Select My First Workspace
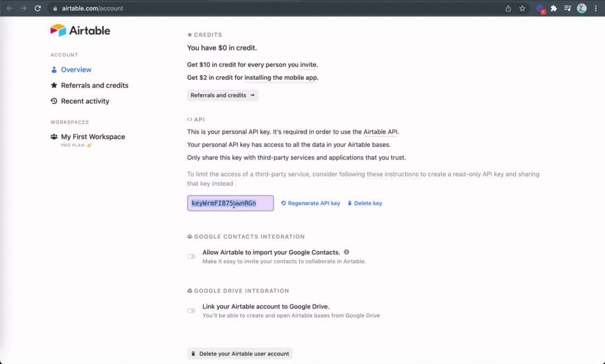Viewport: 605px width, 364px height. tap(93, 137)
